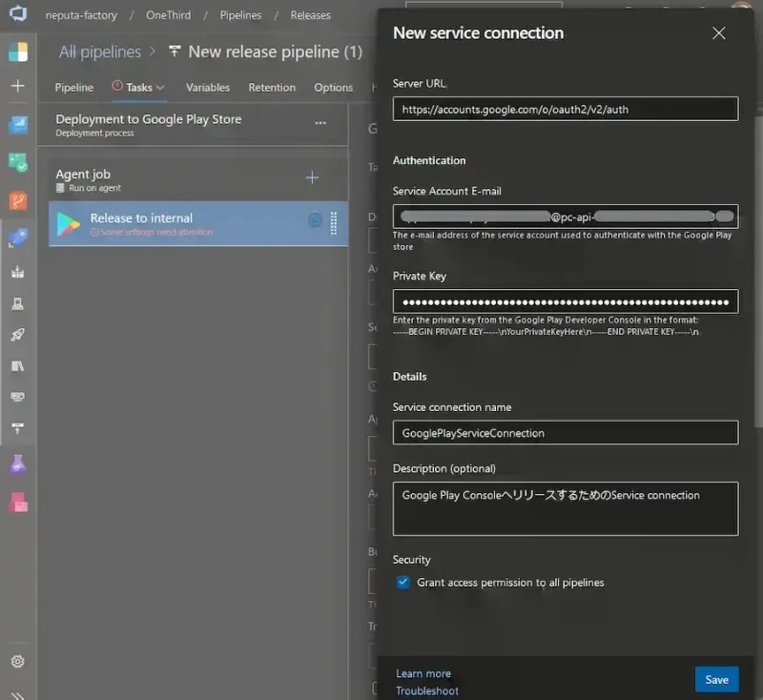Image resolution: width=763 pixels, height=700 pixels.
Task: Expand the sidebar with double chevron
Action: tap(18, 693)
